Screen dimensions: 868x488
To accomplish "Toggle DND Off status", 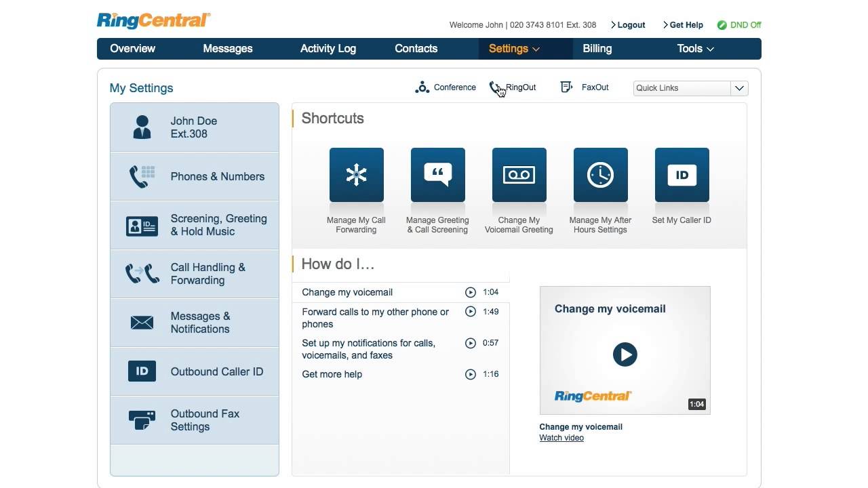I will (739, 24).
